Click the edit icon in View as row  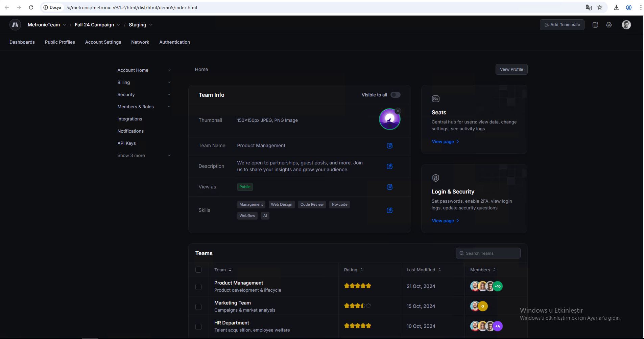click(389, 187)
